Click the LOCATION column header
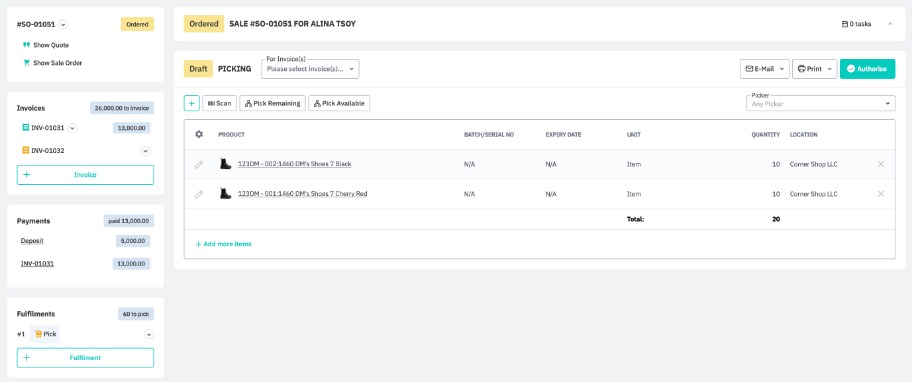This screenshot has height=382, width=912. coord(803,135)
